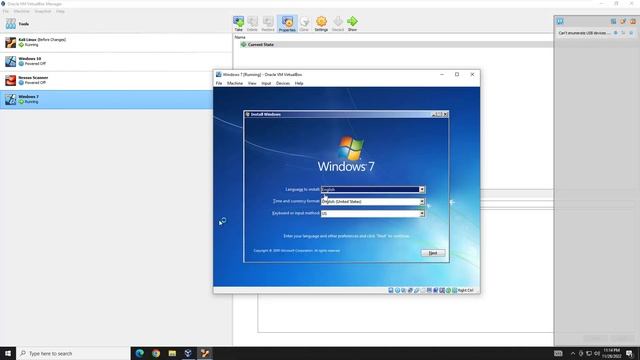Click the Clone toolbar icon
Viewport: 640px width, 360px height.
(x=304, y=24)
